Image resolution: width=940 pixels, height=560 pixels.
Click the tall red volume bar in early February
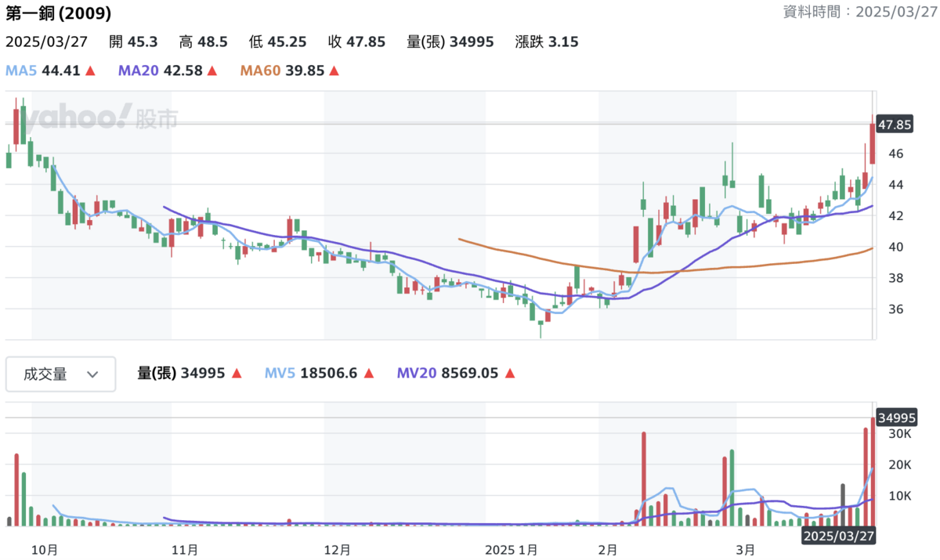(x=643, y=478)
